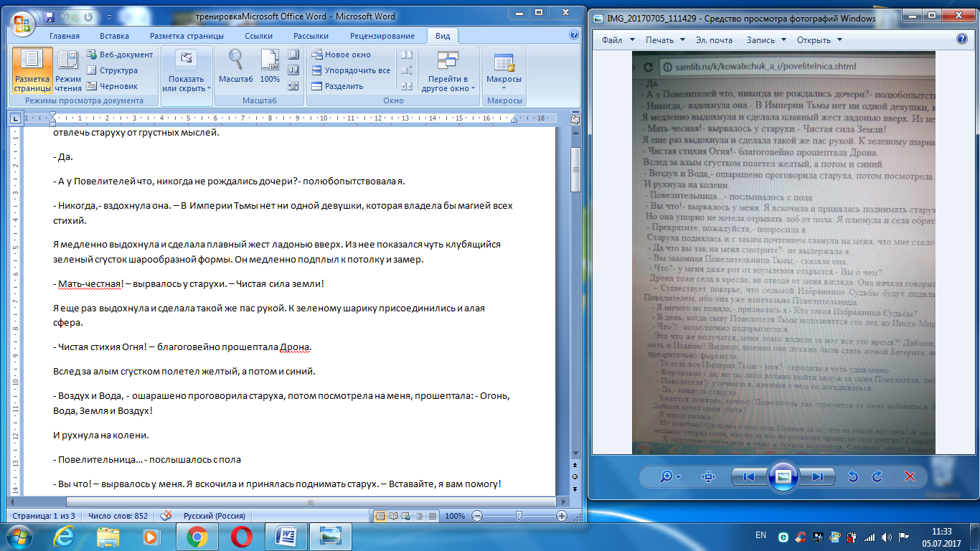980x551 pixels.
Task: Open zoom magnifier dropdown in Photo Viewer
Action: coord(670,476)
